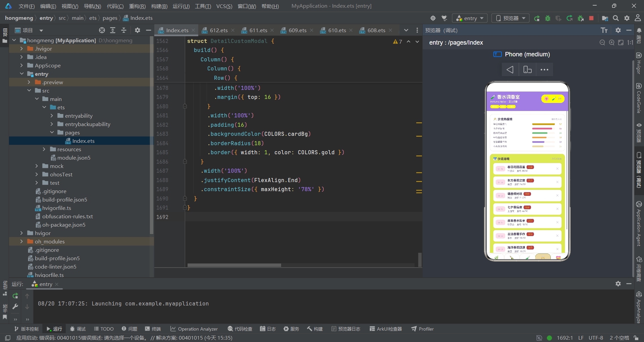Open project panel options gear
This screenshot has width=644, height=342.
coord(137,30)
